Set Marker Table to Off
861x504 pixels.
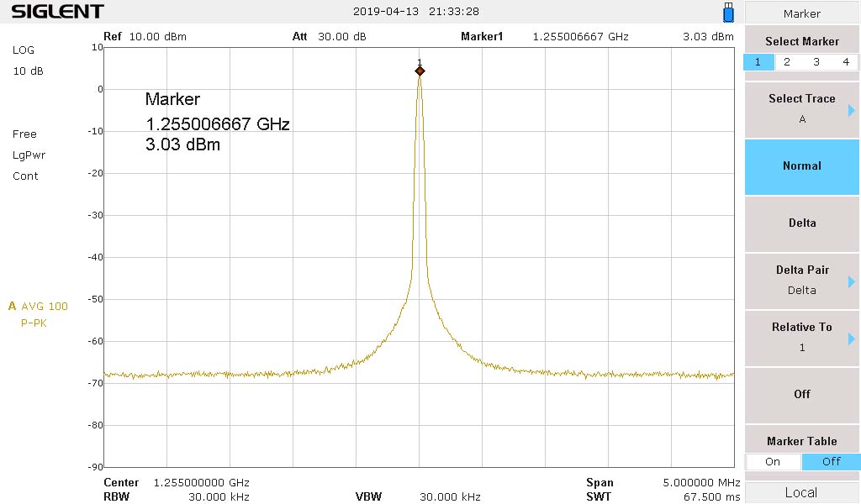831,461
